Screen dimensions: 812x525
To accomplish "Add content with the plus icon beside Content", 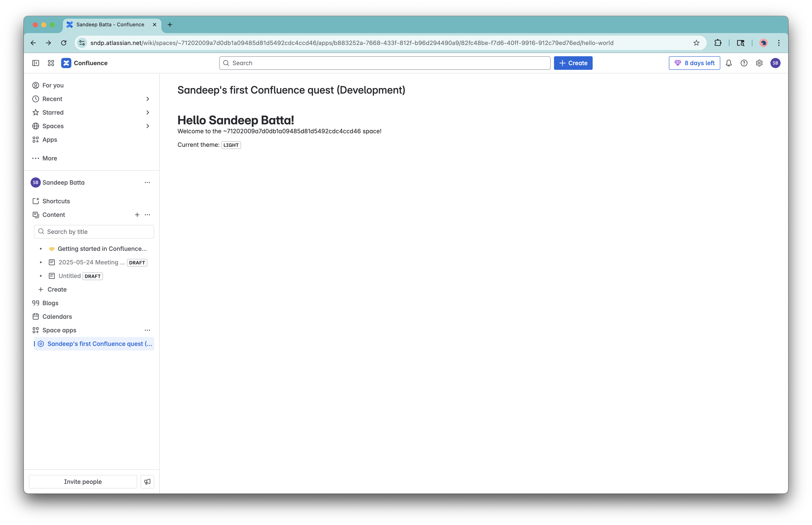I will click(x=137, y=215).
